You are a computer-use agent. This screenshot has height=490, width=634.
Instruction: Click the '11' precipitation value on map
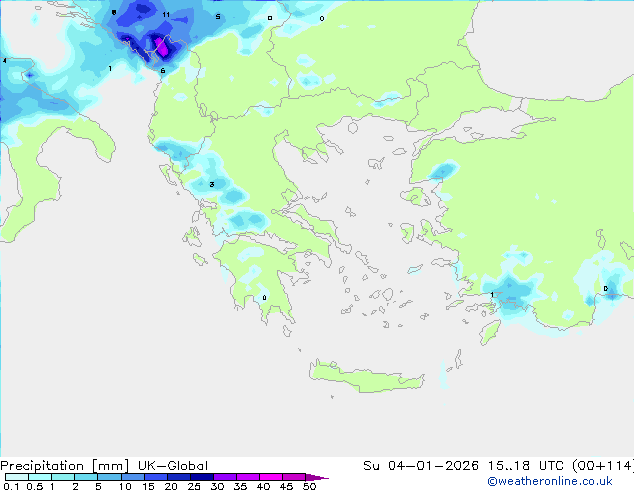click(x=166, y=15)
